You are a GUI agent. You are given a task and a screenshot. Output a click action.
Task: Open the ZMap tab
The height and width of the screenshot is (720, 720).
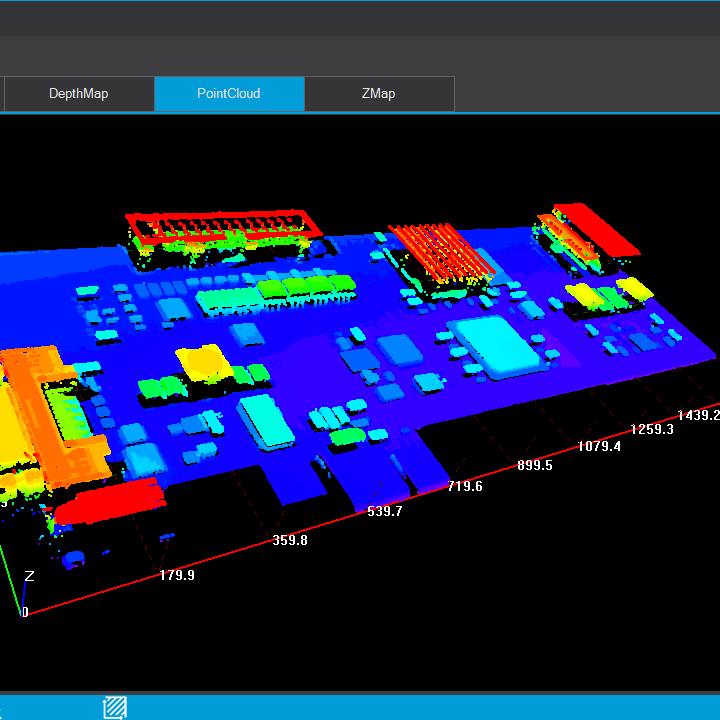click(378, 94)
